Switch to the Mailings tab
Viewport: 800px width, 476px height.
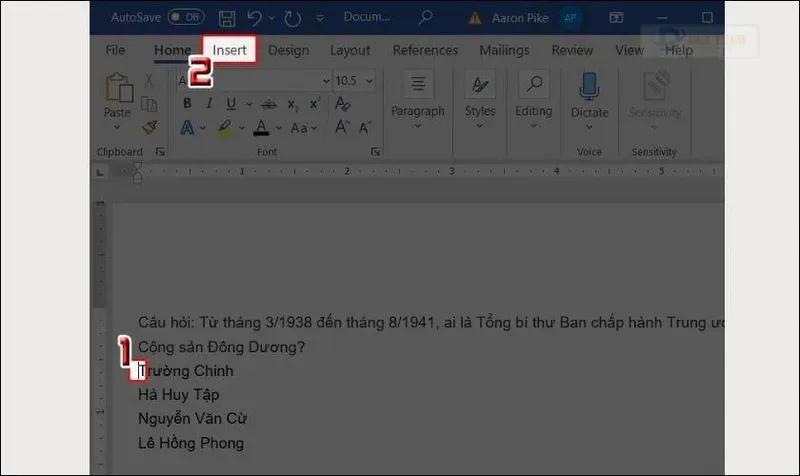tap(504, 50)
